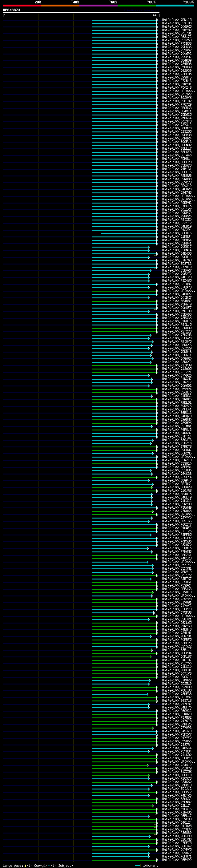Open hit UniRef100_A1R4D6

[177, 812]
